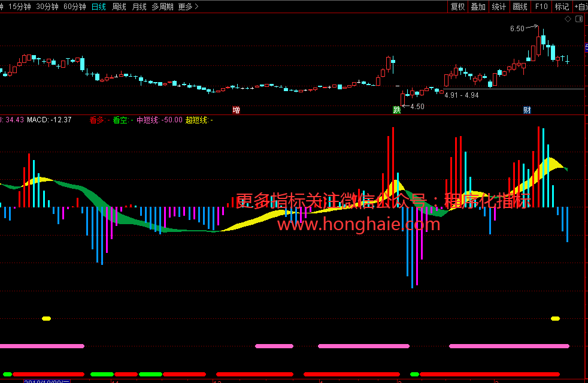This screenshot has width=588, height=383.
Task: Expand the 更多 periods dropdown
Action: coord(188,7)
